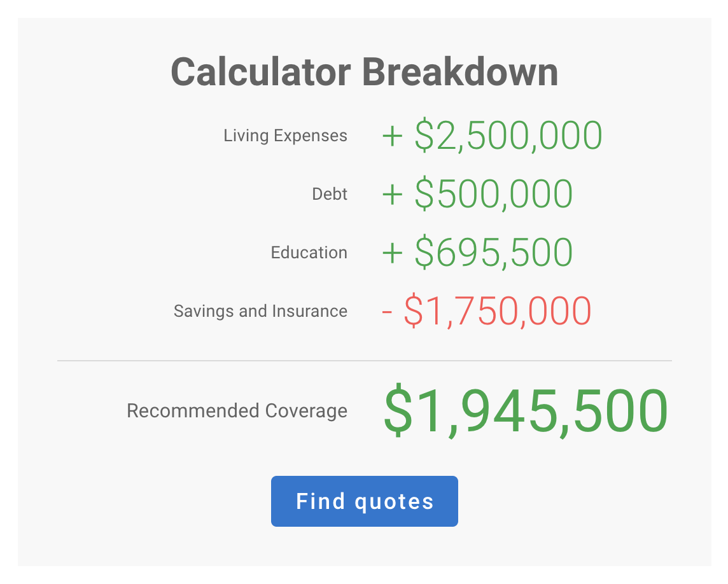The height and width of the screenshot is (584, 728).
Task: Click the horizontal divider above Recommended Coverage
Action: pyautogui.click(x=364, y=361)
